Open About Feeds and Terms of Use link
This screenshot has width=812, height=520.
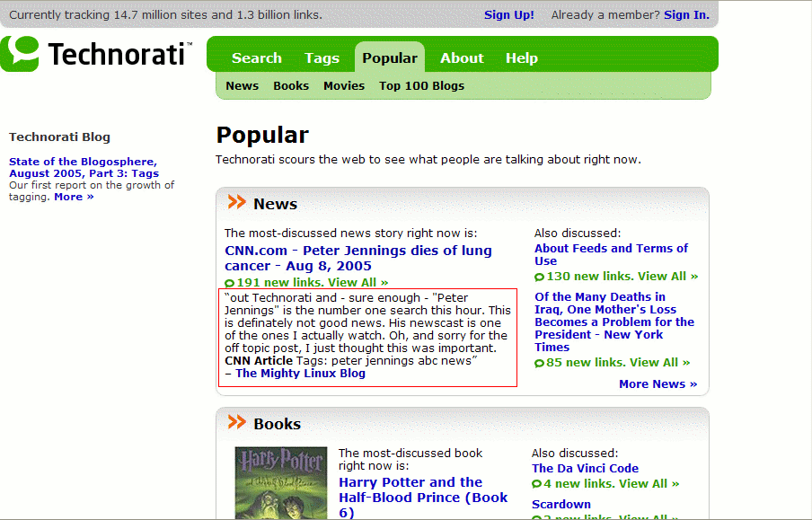(611, 255)
